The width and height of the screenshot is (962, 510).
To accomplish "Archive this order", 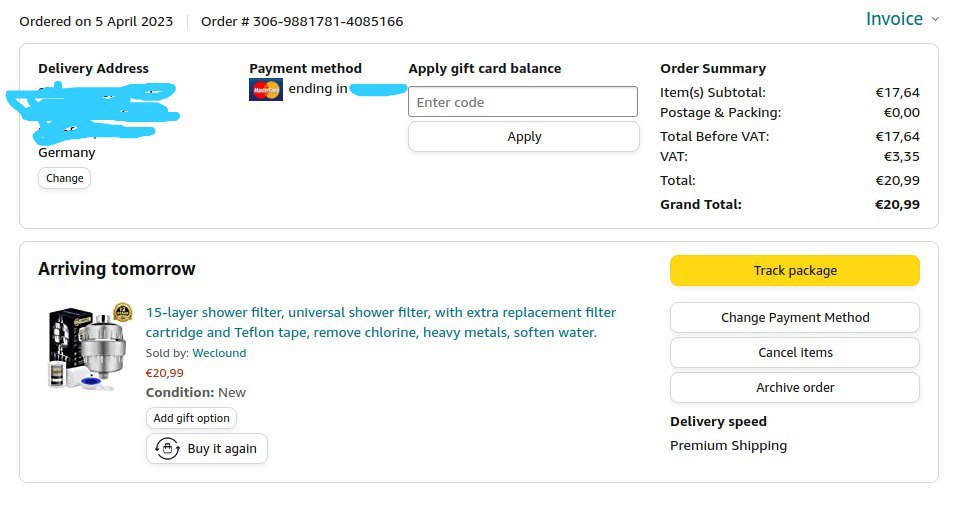I will (795, 388).
